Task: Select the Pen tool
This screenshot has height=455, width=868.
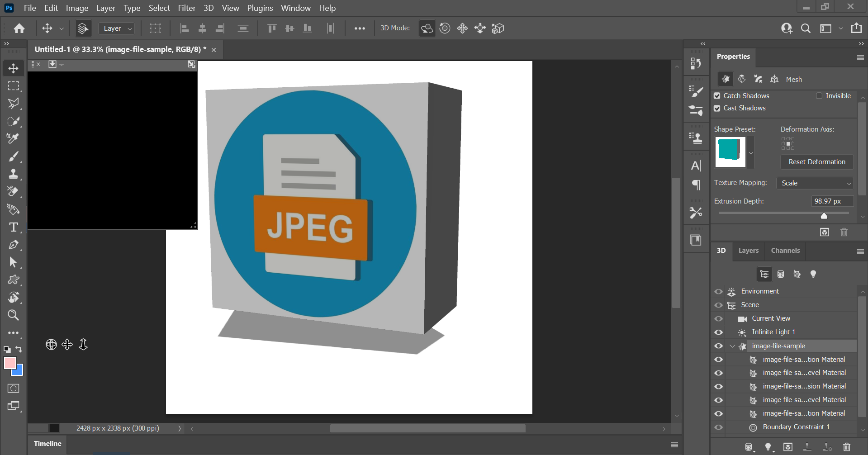Action: pyautogui.click(x=14, y=245)
